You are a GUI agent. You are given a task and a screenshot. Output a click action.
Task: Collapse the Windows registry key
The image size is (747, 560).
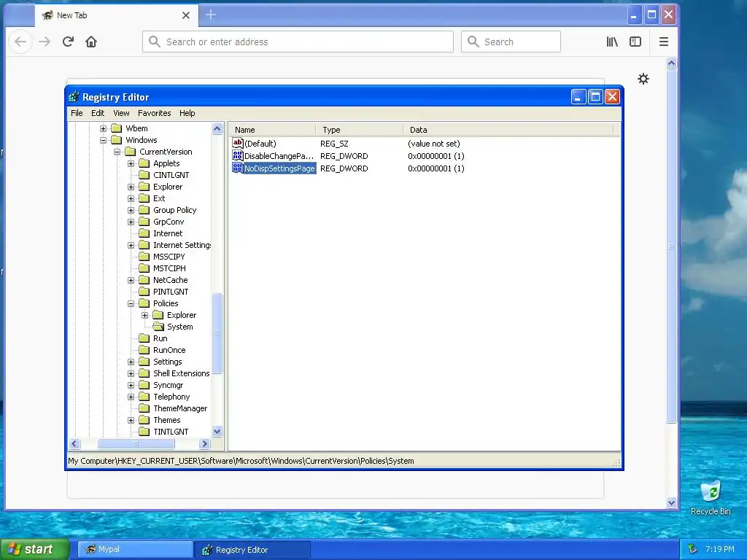[103, 140]
